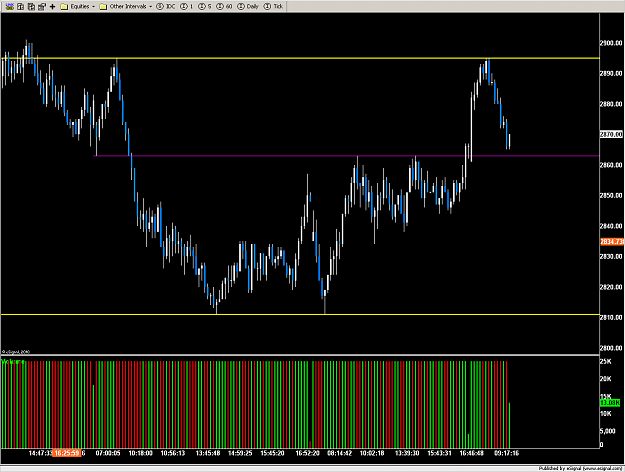Viewport: 625px width, 472px height.
Task: Click the 2870.00 price axis label
Action: pos(611,134)
